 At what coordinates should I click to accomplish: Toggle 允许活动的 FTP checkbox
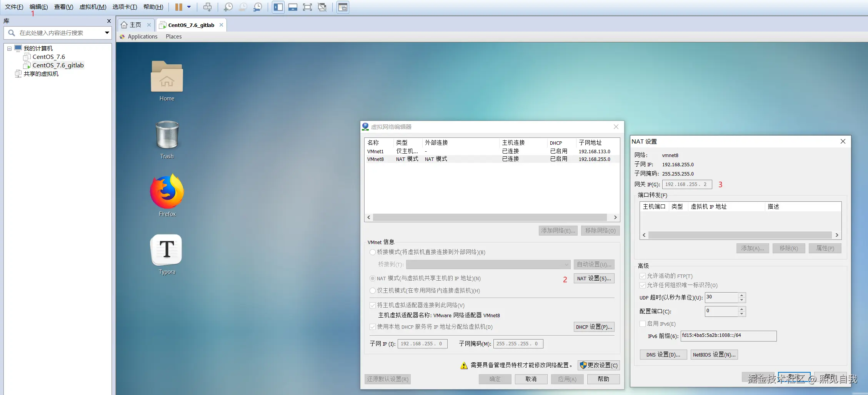642,276
